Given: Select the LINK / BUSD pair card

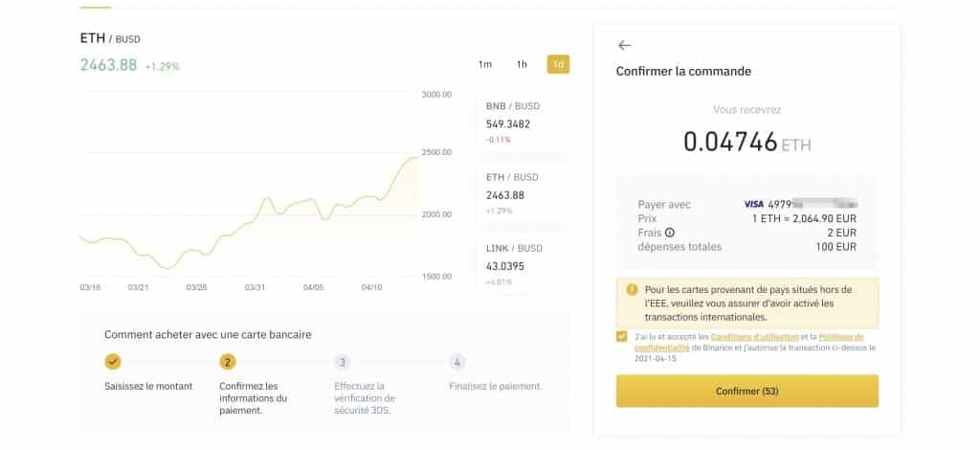Looking at the screenshot, I should point(523,265).
